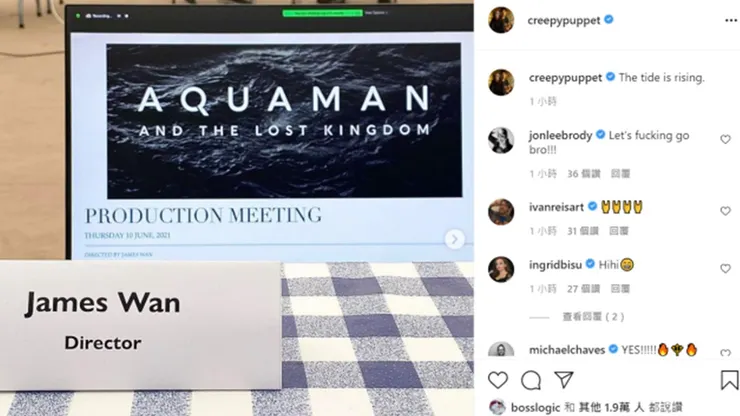Reply to ivanreisart's comment

619,231
